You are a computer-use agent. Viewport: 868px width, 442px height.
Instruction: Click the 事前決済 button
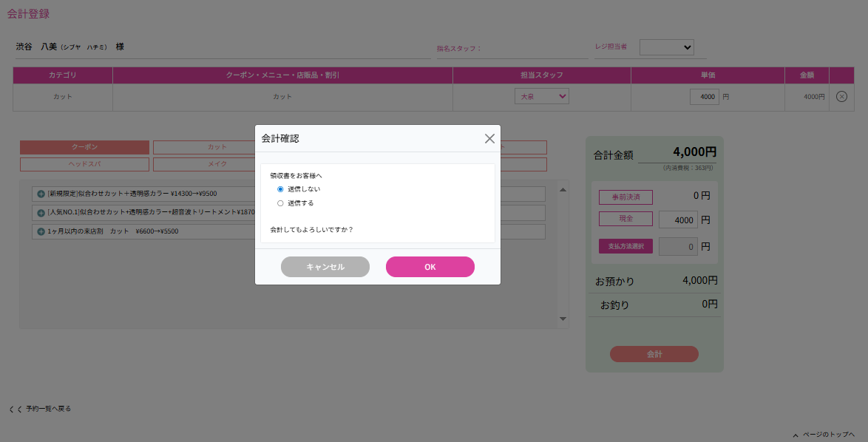[x=625, y=197]
